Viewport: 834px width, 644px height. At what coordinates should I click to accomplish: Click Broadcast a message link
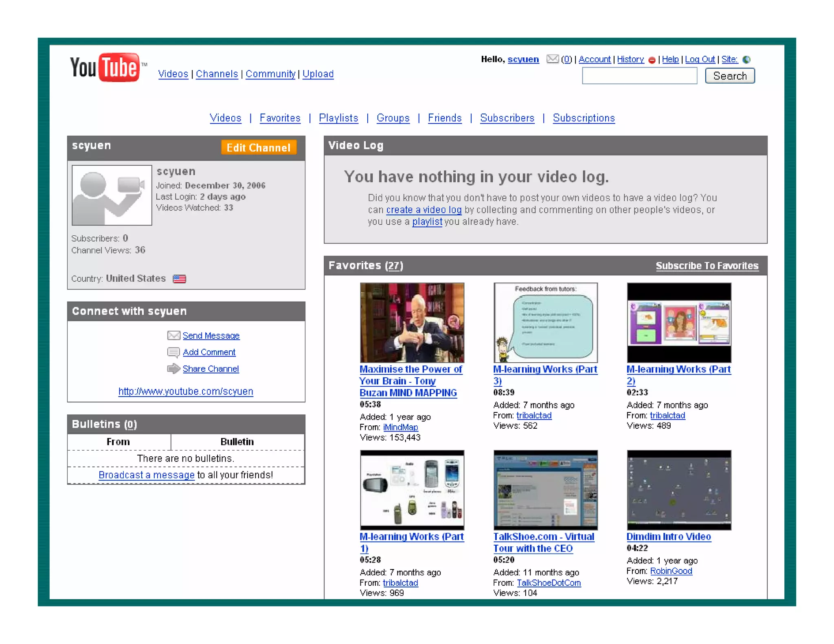(147, 475)
